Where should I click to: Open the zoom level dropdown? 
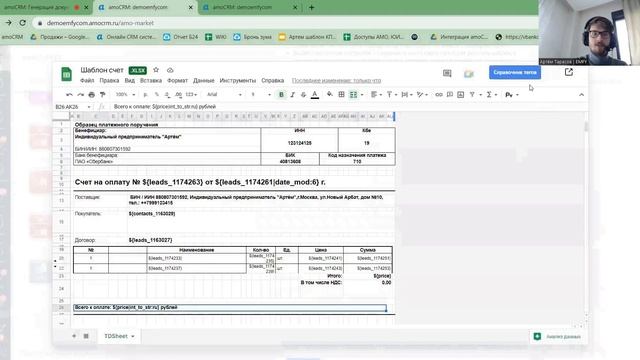tap(125, 95)
